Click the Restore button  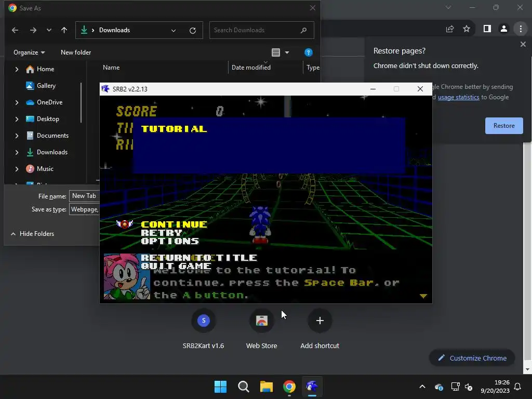(x=504, y=126)
